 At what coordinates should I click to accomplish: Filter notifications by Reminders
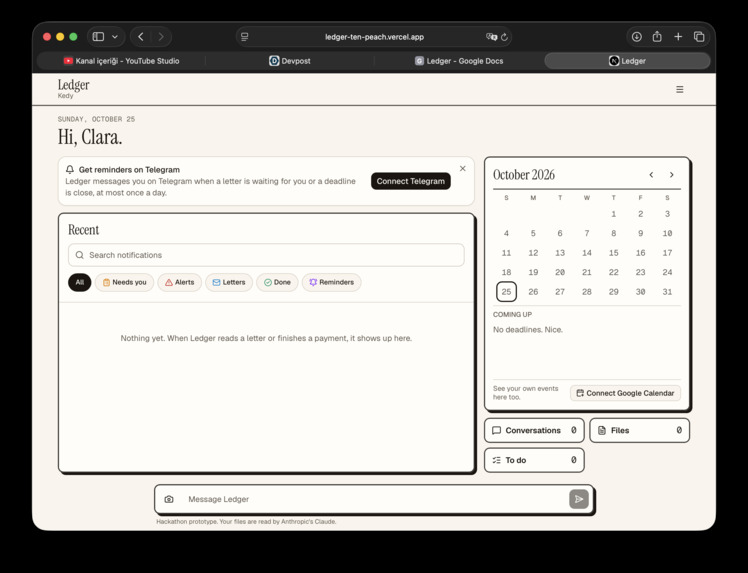332,282
